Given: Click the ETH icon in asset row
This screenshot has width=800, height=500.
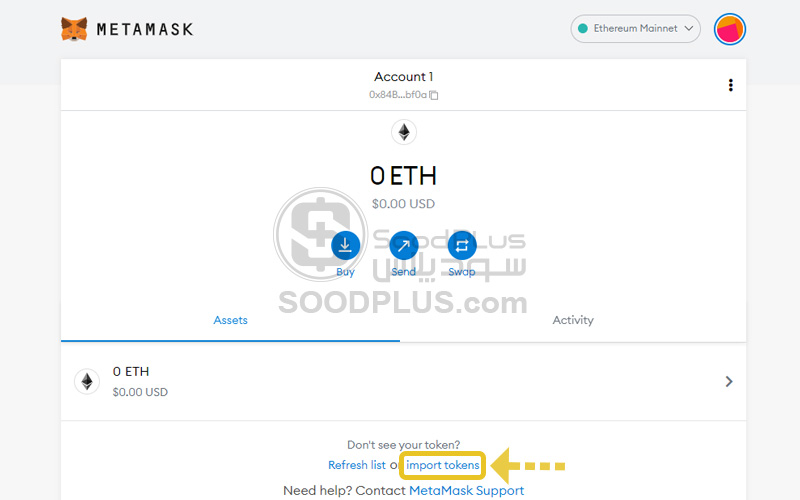Looking at the screenshot, I should point(87,381).
